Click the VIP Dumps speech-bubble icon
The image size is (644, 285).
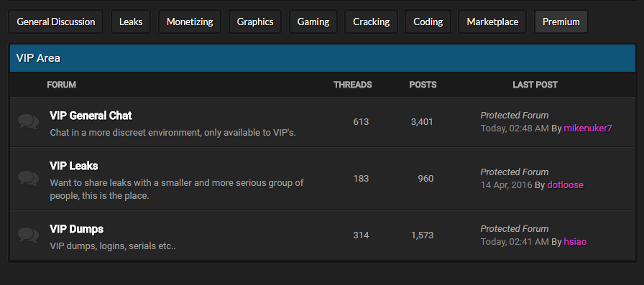[x=28, y=235]
